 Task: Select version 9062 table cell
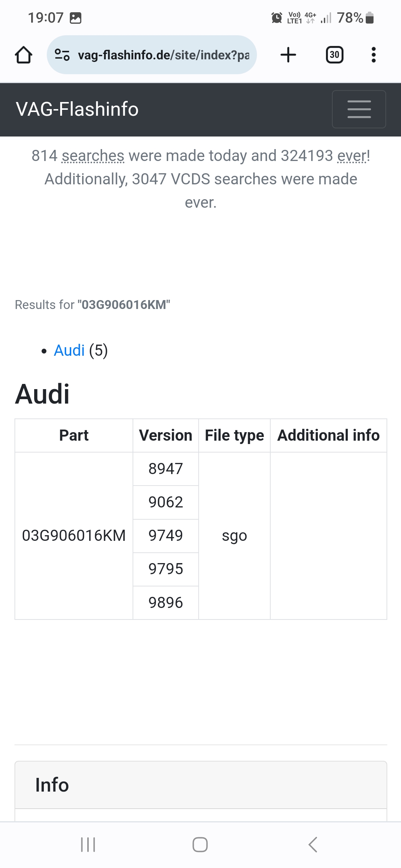click(166, 502)
